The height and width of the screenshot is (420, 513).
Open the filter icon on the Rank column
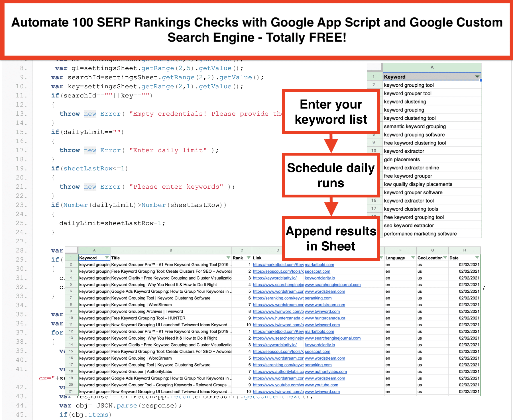point(248,258)
